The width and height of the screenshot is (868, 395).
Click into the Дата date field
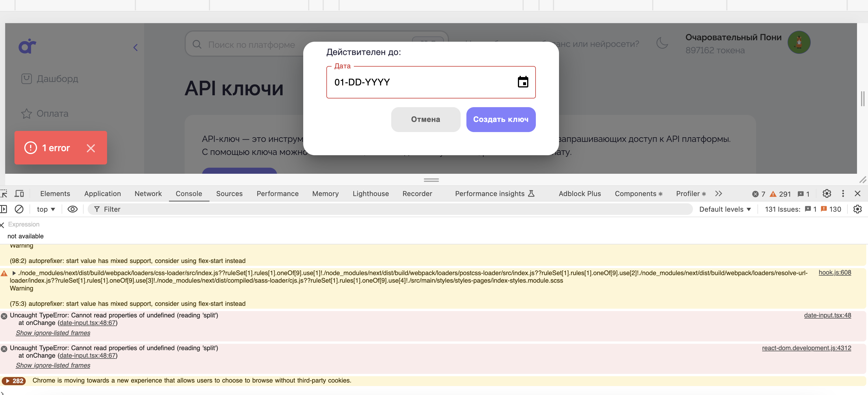431,82
